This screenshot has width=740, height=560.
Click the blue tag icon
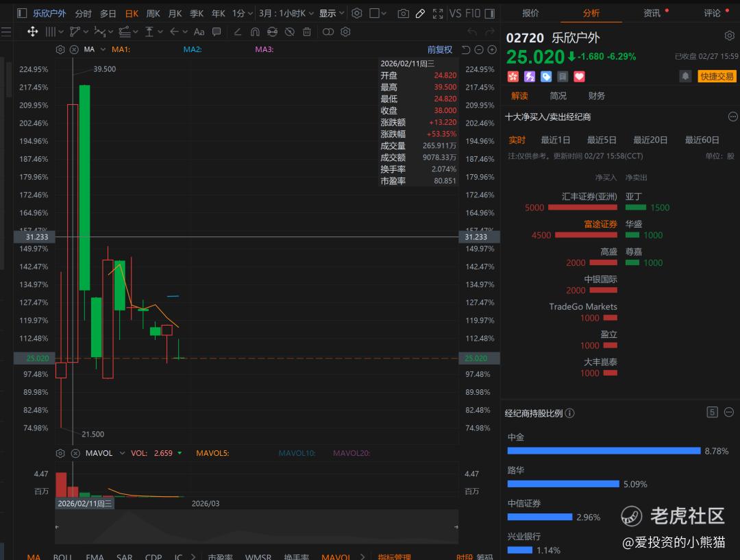546,77
